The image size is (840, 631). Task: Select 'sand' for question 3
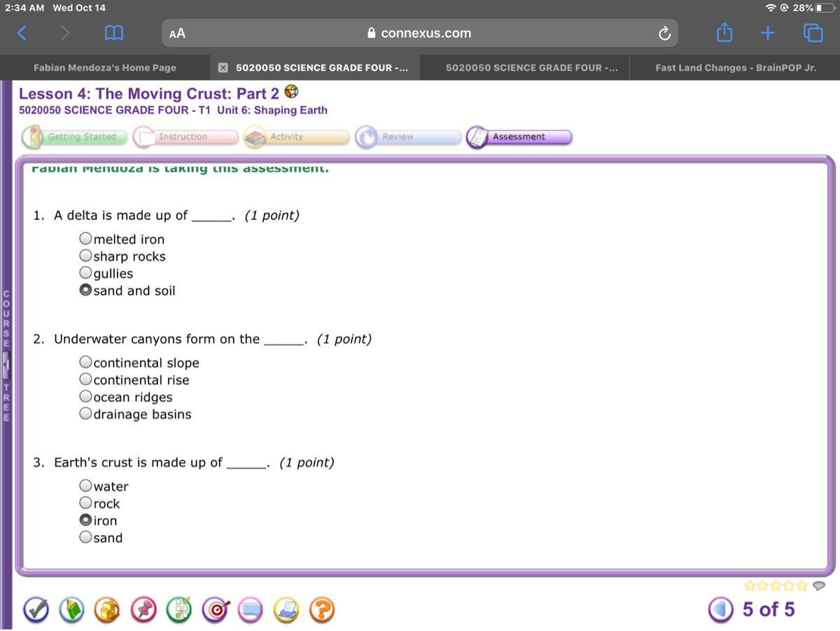(x=85, y=537)
